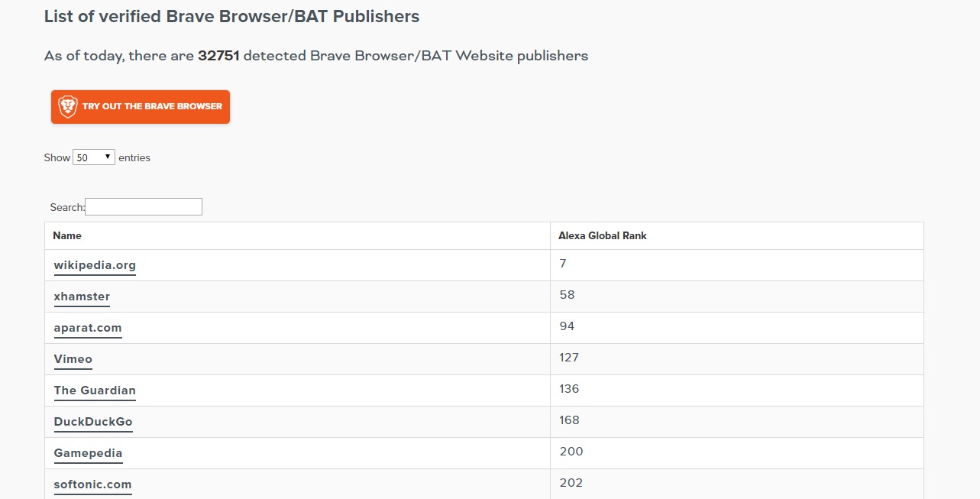Open the Vimeo publisher link

(x=73, y=359)
